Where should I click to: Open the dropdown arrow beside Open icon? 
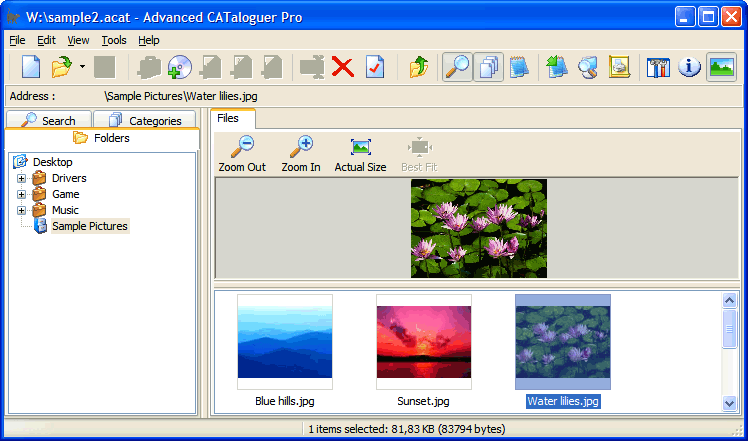coord(82,68)
